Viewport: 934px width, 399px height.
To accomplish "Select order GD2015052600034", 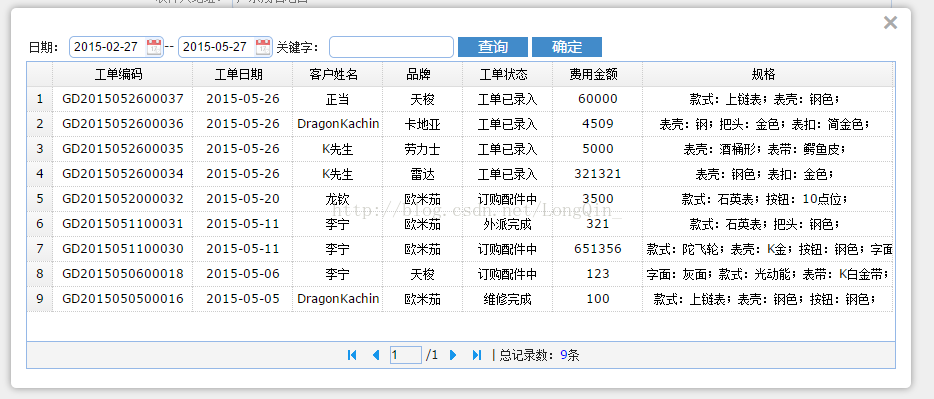I will 123,174.
